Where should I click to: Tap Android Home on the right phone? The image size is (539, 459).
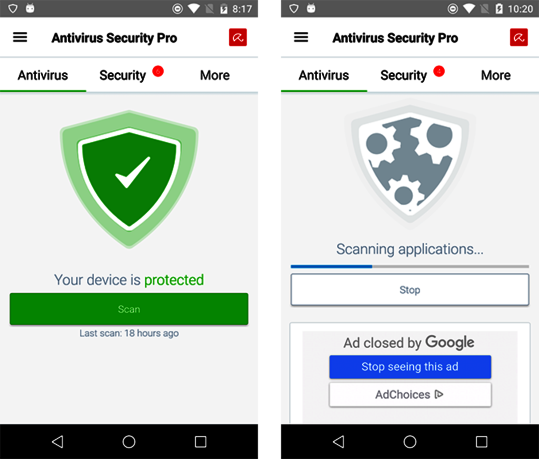click(x=410, y=441)
